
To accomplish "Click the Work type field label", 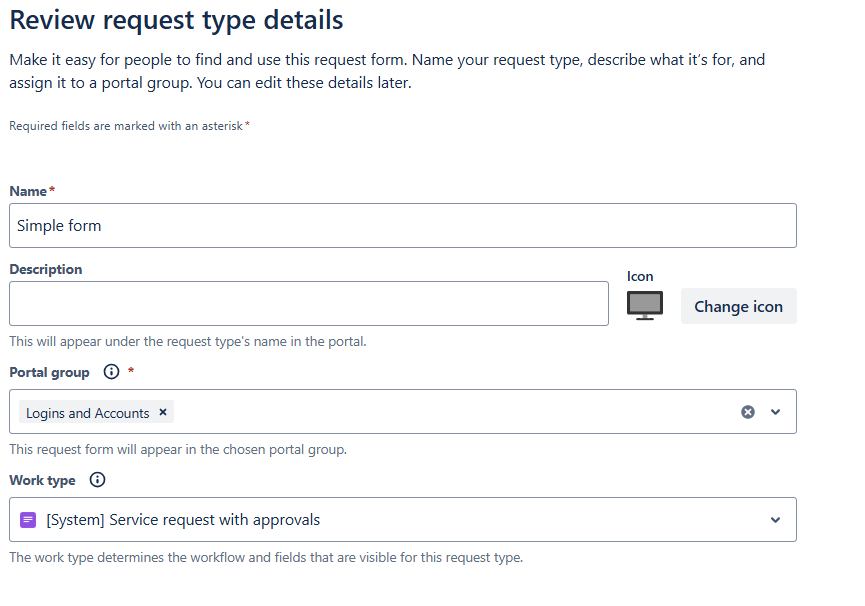I will tap(42, 480).
